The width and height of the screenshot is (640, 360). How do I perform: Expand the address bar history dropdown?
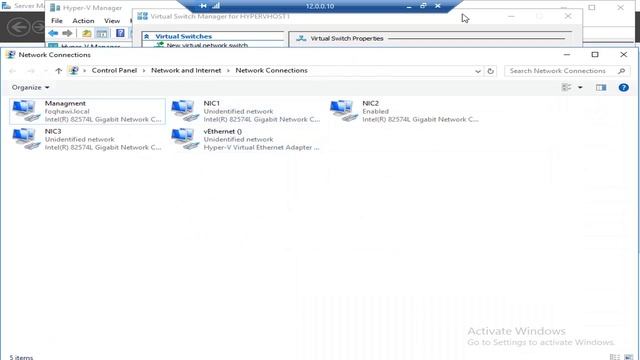coord(478,71)
